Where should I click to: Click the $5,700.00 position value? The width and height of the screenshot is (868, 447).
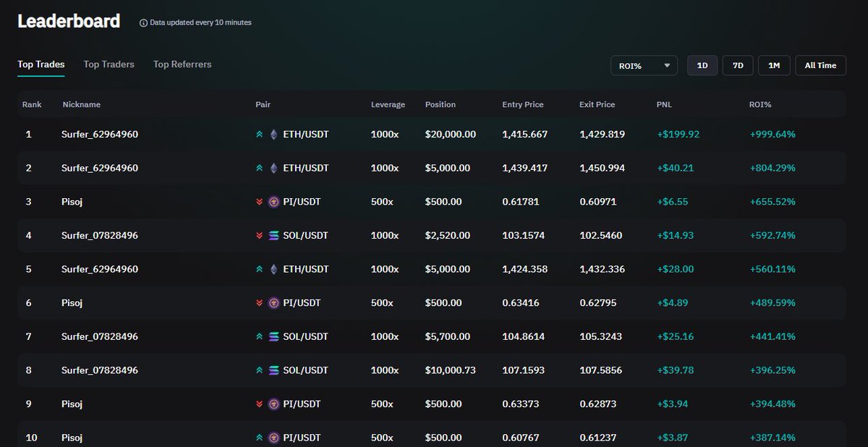pyautogui.click(x=448, y=336)
